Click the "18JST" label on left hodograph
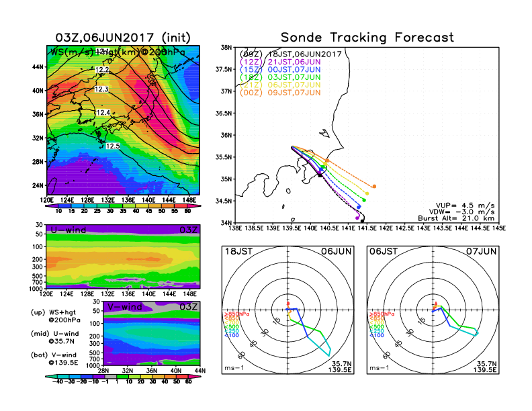Viewport: 532px width, 411px height. point(238,251)
